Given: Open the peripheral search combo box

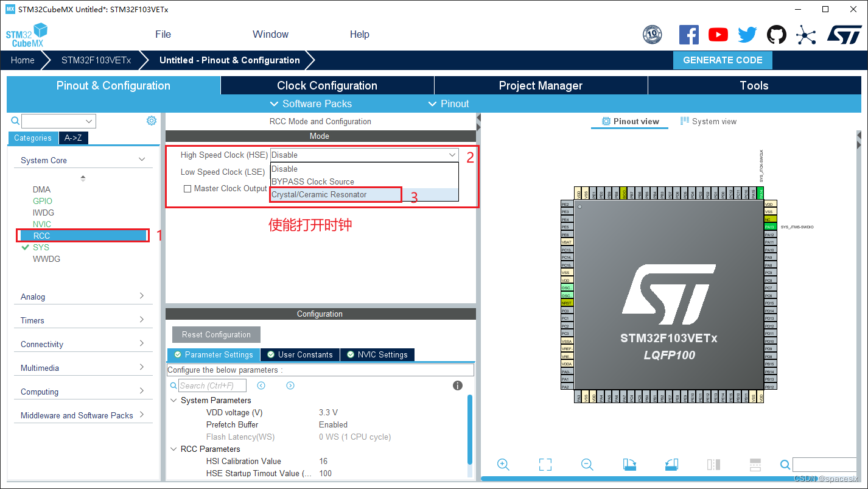Looking at the screenshot, I should (58, 121).
